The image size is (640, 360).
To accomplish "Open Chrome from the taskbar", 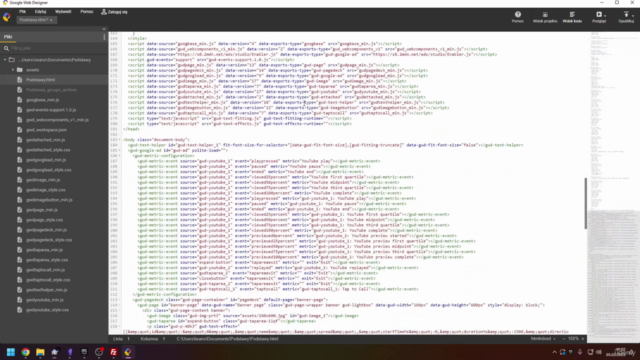I will [25, 352].
